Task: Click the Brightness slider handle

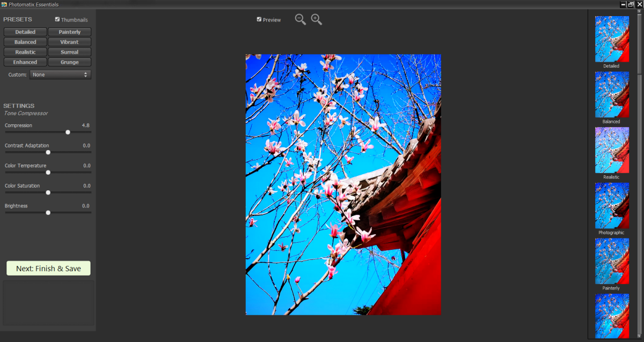Action: pyautogui.click(x=48, y=212)
